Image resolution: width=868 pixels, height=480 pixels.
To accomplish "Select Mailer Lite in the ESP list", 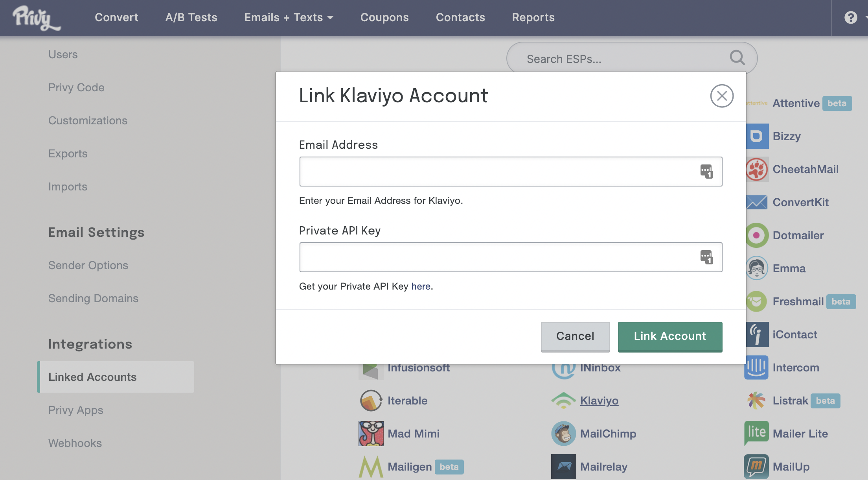I will 800,434.
